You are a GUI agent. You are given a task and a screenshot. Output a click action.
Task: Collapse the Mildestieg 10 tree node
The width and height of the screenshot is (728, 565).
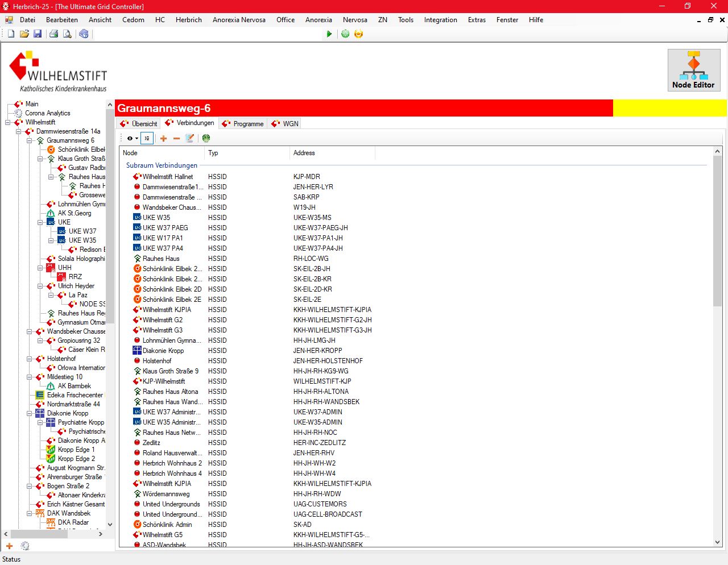coord(30,377)
